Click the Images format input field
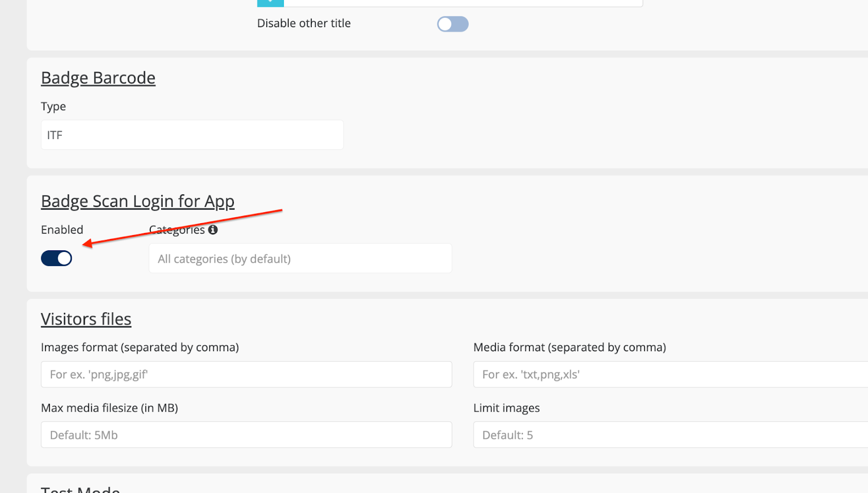Viewport: 868px width, 493px height. [x=246, y=375]
